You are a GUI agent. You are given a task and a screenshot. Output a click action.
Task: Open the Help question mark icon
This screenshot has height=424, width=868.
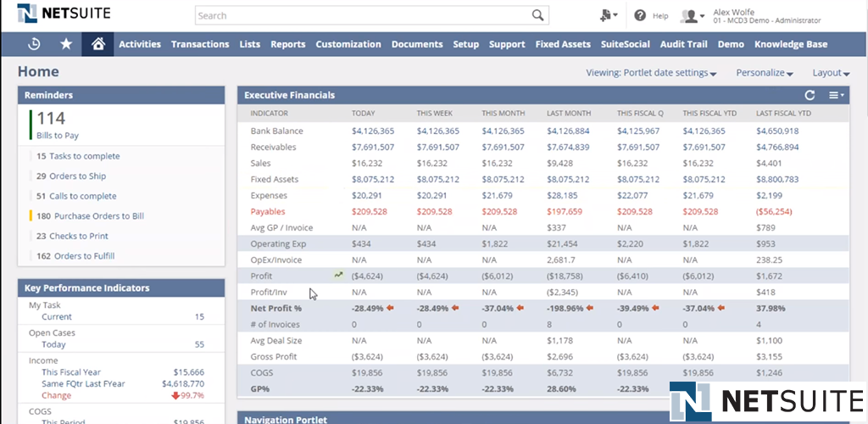[x=640, y=15]
